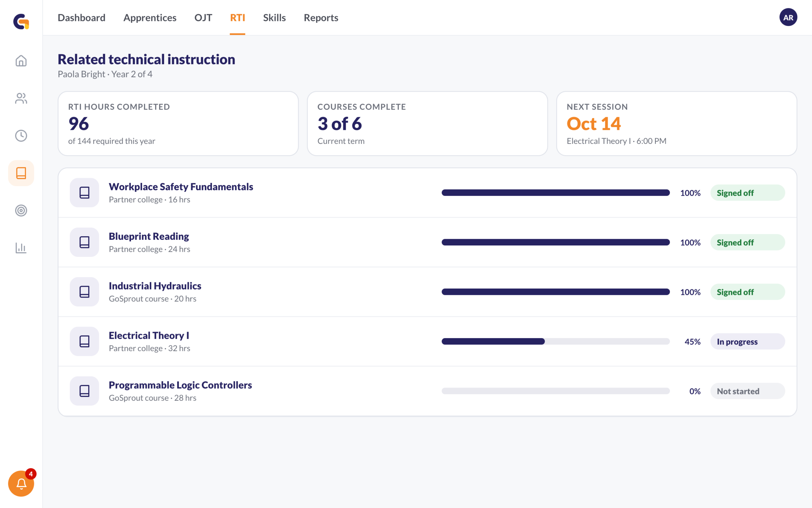
Task: Click the Industrial Hydraulics progress bar
Action: pyautogui.click(x=556, y=292)
